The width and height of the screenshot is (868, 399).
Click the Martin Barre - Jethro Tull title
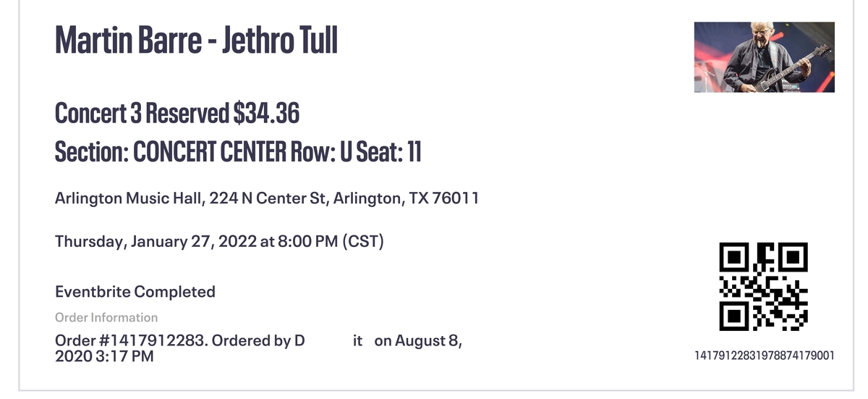point(196,41)
